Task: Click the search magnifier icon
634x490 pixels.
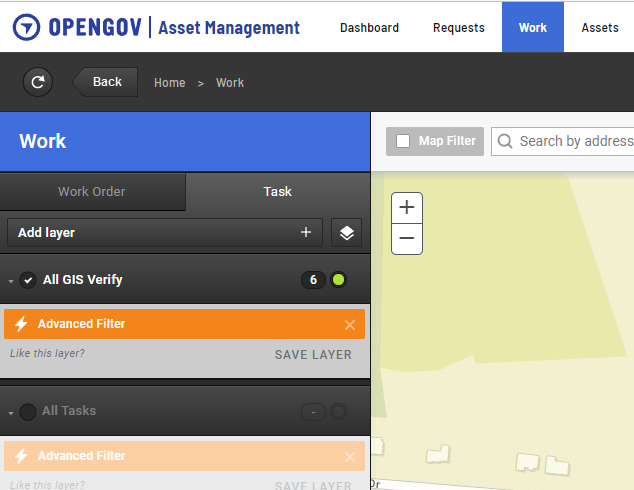Action: pos(505,141)
